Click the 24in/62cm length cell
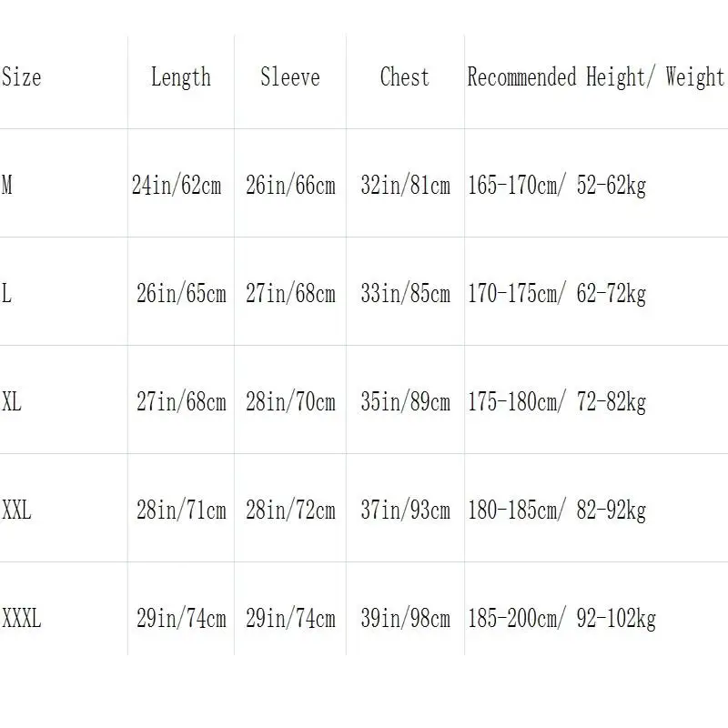This screenshot has height=728, width=728. click(177, 186)
